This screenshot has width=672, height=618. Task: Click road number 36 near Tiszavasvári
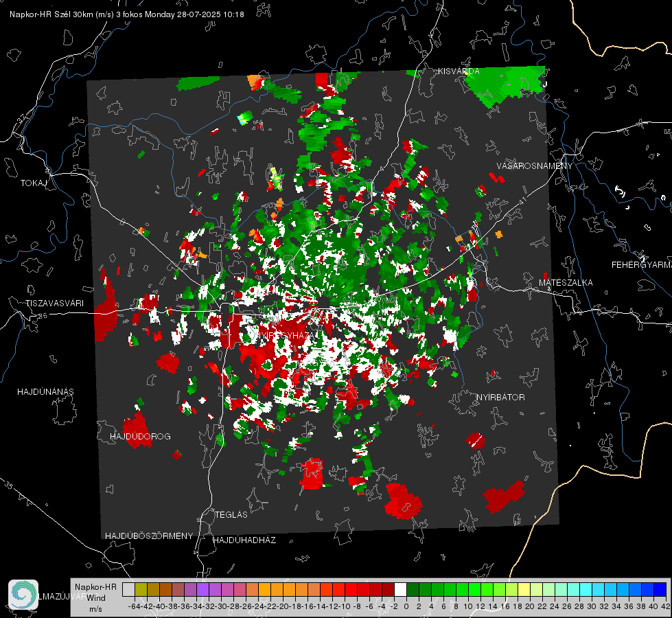click(43, 316)
